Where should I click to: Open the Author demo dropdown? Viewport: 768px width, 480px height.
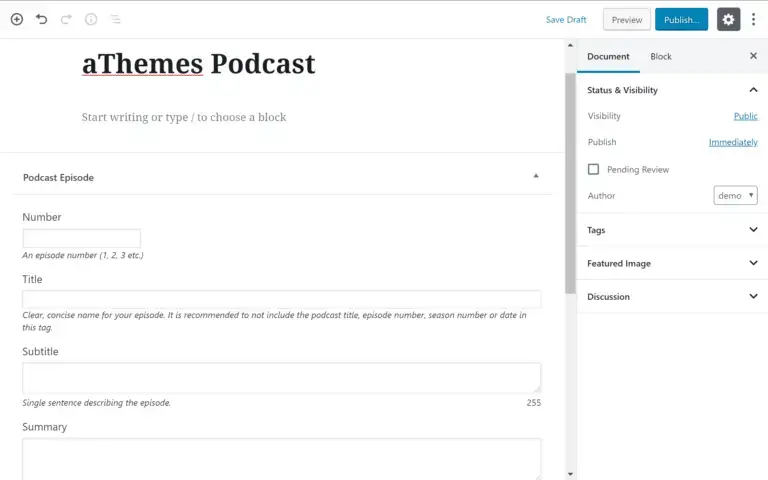pyautogui.click(x=735, y=195)
